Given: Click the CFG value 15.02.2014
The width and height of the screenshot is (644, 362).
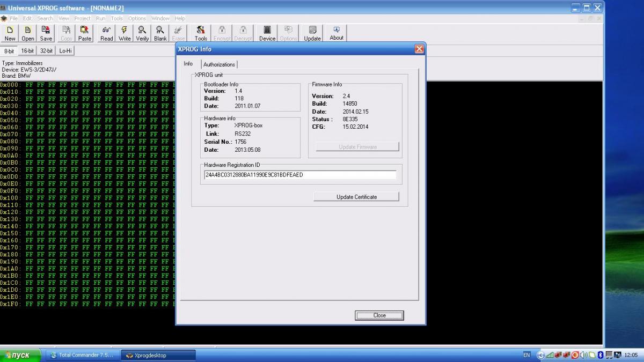Looking at the screenshot, I should tap(355, 127).
